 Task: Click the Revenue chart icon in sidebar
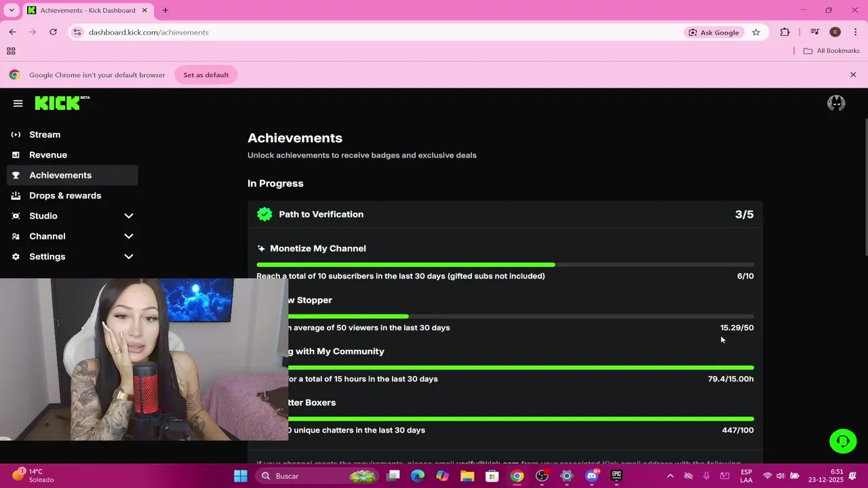tap(16, 155)
